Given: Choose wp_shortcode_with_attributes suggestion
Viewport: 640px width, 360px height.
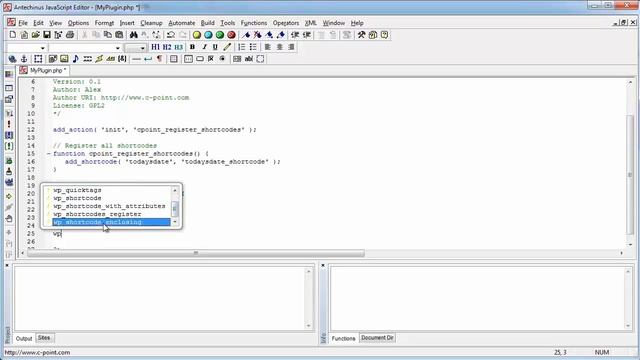Looking at the screenshot, I should 108,206.
